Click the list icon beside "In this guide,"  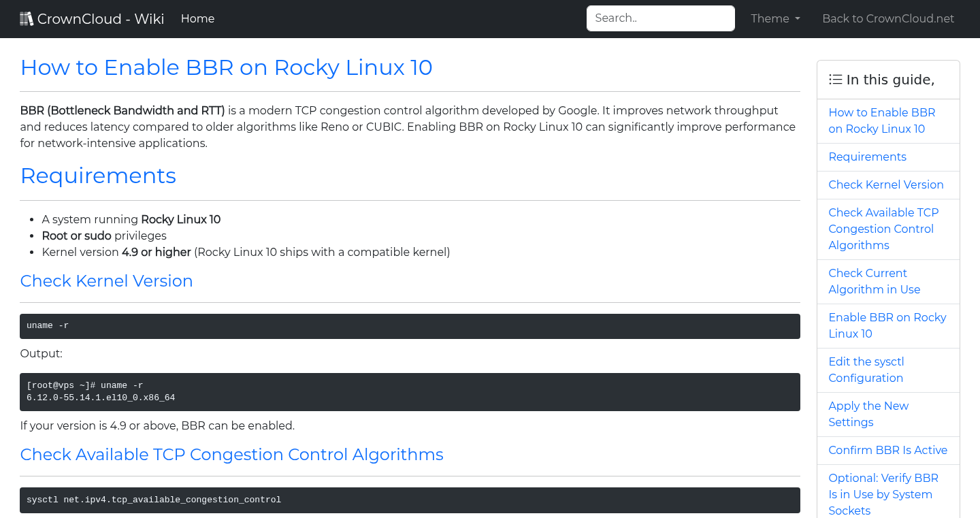pyautogui.click(x=835, y=79)
